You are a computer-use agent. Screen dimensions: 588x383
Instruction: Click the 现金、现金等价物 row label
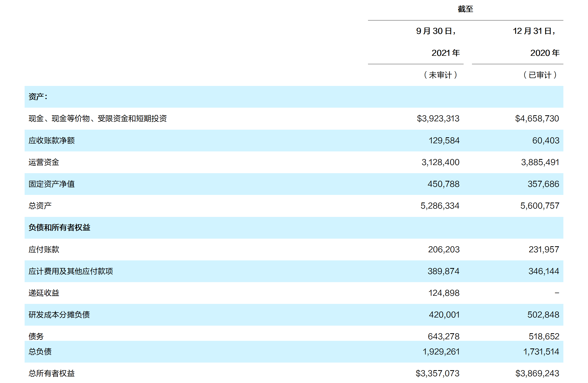tap(98, 118)
